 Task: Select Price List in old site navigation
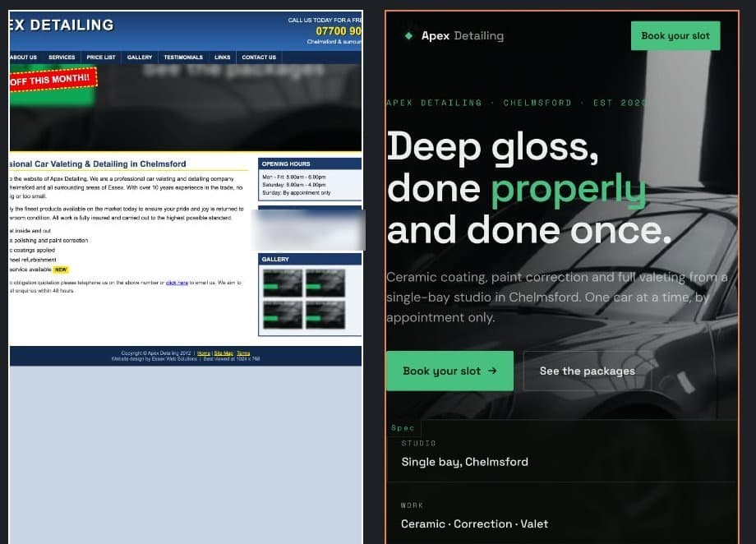pyautogui.click(x=101, y=58)
